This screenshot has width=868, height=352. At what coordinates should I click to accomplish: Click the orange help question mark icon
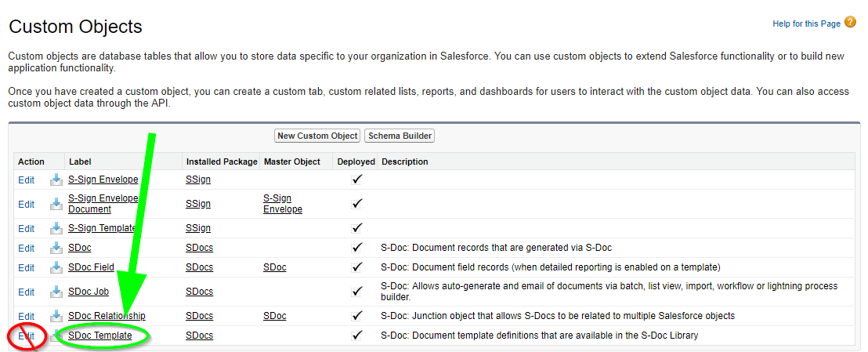pyautogui.click(x=851, y=23)
